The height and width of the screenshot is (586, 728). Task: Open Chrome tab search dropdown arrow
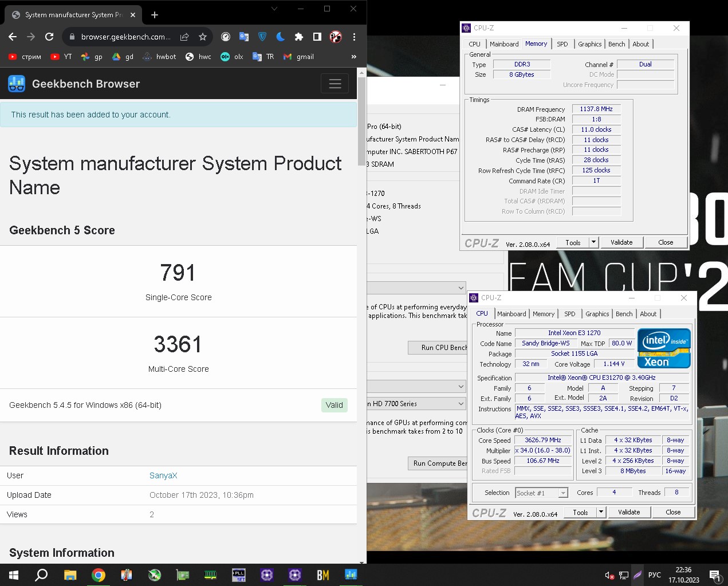274,9
